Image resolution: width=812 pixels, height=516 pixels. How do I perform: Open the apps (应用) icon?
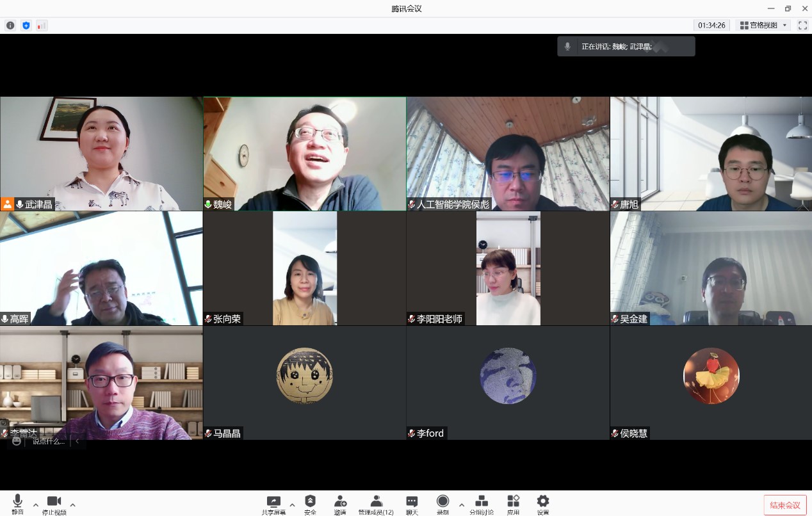pyautogui.click(x=513, y=503)
